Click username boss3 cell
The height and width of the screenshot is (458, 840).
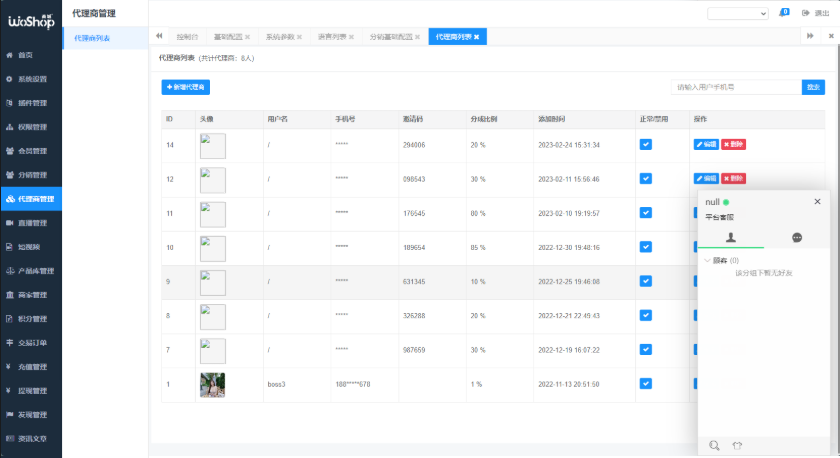[x=276, y=385]
